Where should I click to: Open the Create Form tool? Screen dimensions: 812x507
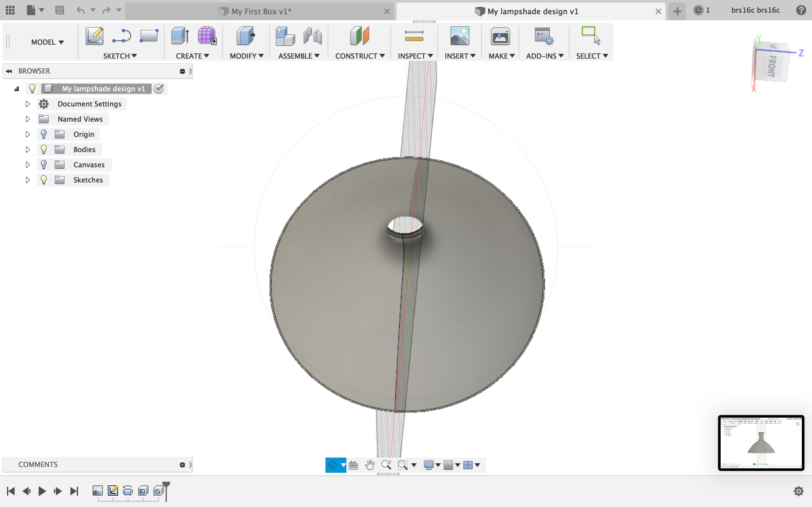click(206, 35)
